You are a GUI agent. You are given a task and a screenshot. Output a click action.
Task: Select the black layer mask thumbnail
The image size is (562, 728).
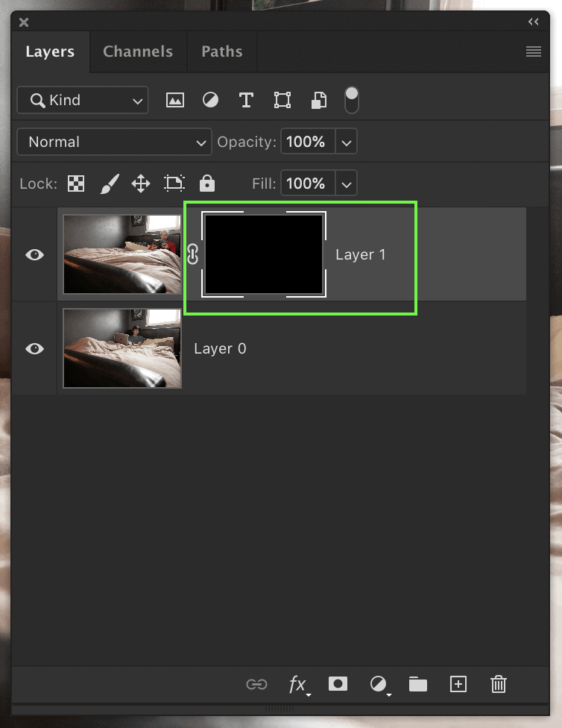coord(264,254)
